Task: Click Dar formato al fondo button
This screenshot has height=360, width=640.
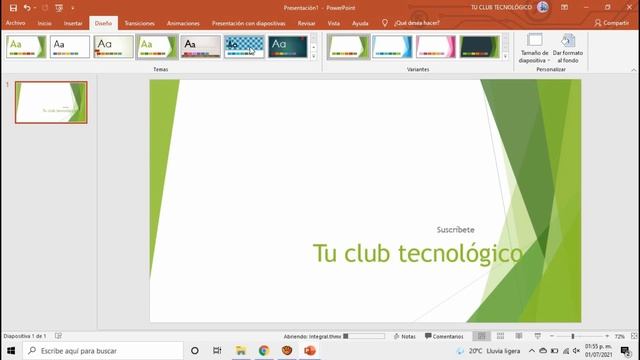Action: coord(568,48)
